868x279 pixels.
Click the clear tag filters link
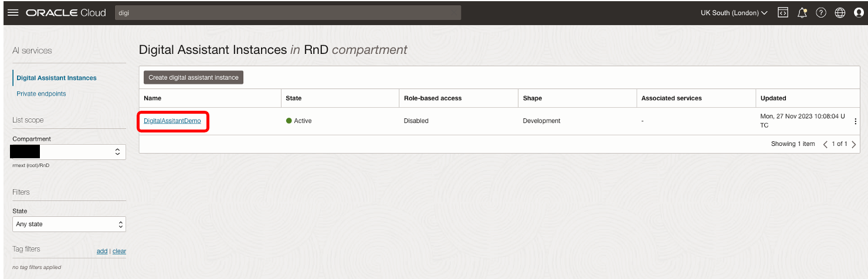click(119, 251)
